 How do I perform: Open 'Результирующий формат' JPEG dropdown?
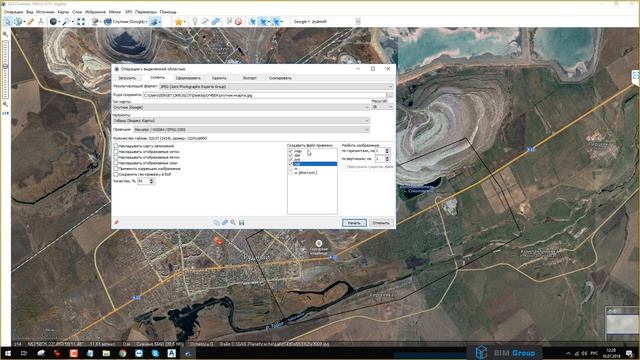tap(276, 87)
